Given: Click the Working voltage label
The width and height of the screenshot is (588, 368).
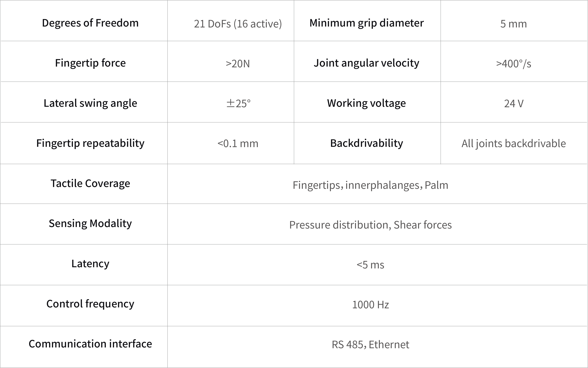Looking at the screenshot, I should (367, 103).
